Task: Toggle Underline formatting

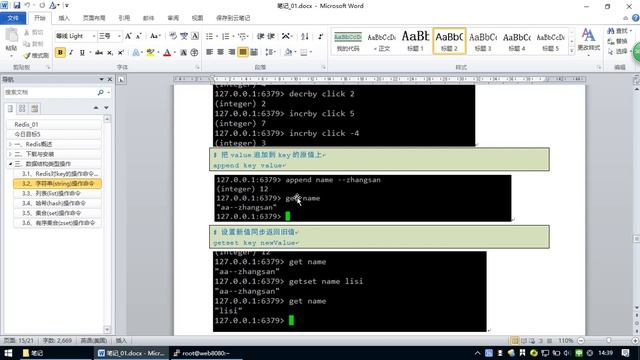Action: point(82,53)
